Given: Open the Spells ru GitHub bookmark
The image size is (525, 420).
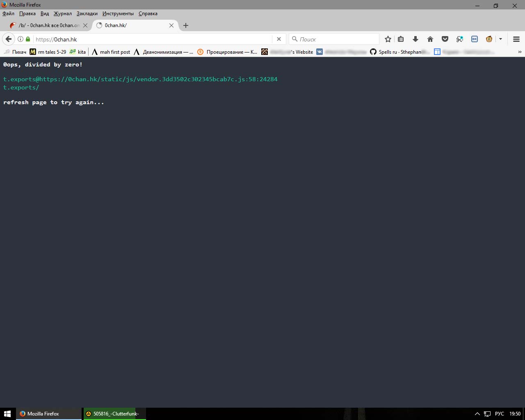Looking at the screenshot, I should pyautogui.click(x=400, y=52).
